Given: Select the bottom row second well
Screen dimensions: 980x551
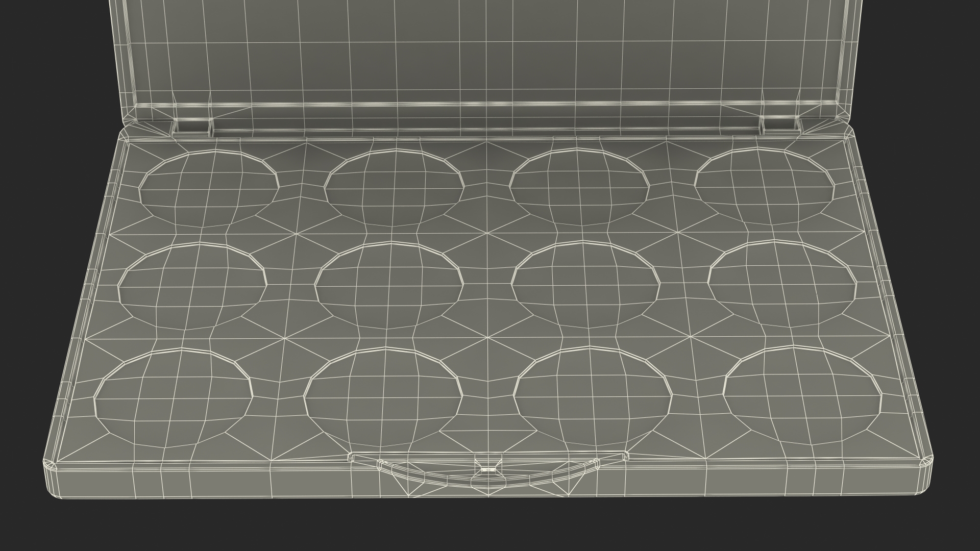Looking at the screenshot, I should [383, 397].
